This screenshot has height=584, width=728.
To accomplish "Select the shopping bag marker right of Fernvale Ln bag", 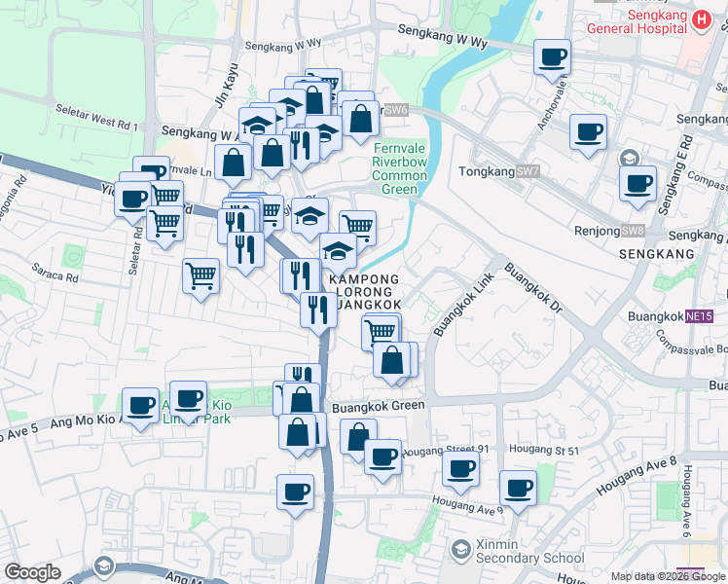I will [x=273, y=155].
